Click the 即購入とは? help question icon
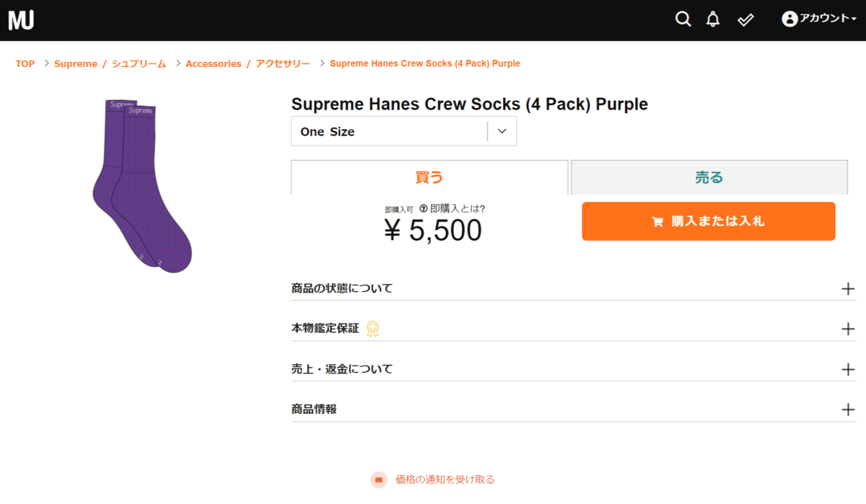 (x=424, y=209)
